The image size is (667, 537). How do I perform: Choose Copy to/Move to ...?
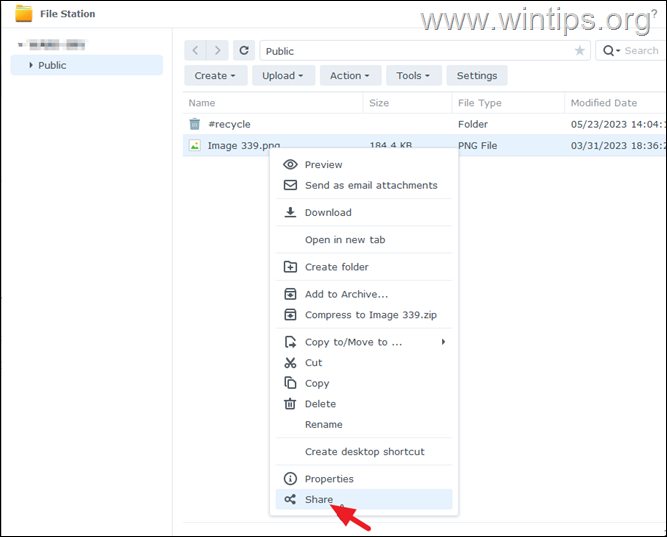click(364, 342)
